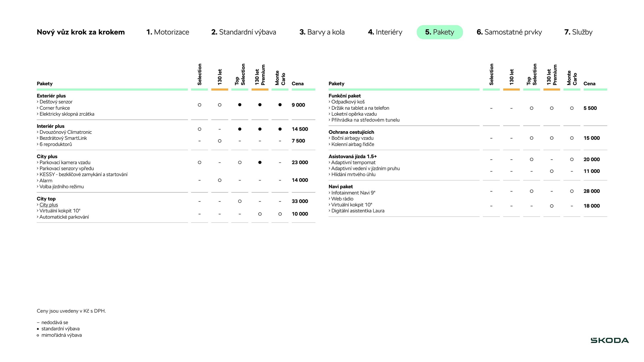The height and width of the screenshot is (362, 644).
Task: Click Funkční paket Monte Carlo option circle
Action: (x=572, y=108)
